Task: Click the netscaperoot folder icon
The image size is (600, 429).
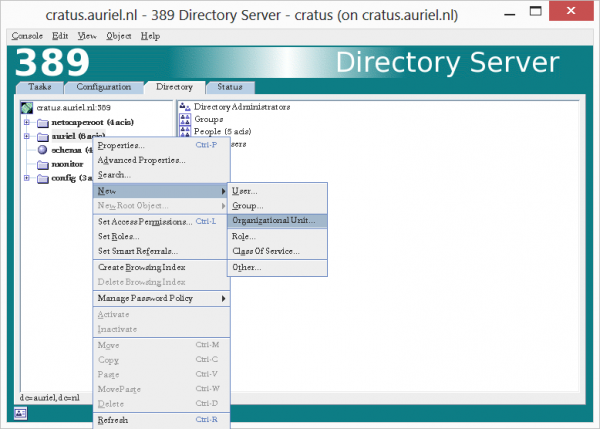Action: tap(43, 121)
